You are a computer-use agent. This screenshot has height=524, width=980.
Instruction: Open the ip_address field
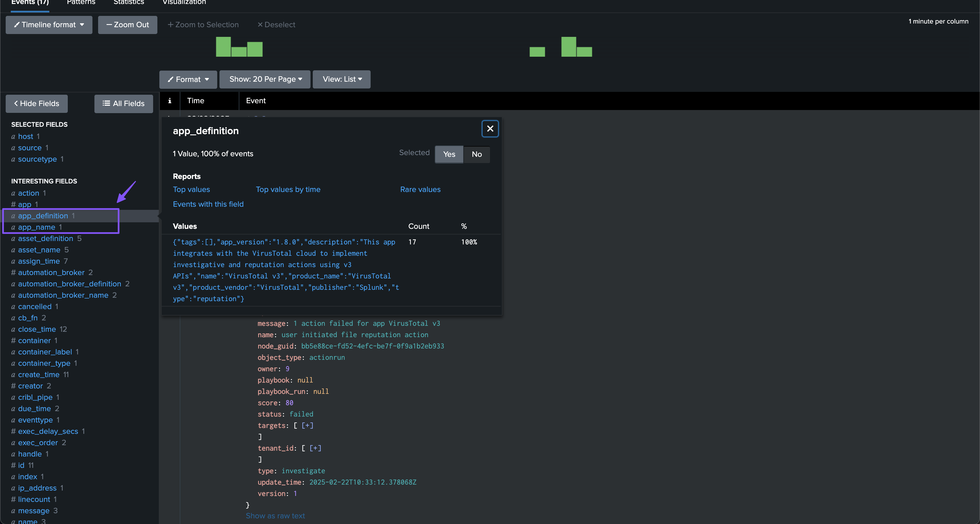37,488
